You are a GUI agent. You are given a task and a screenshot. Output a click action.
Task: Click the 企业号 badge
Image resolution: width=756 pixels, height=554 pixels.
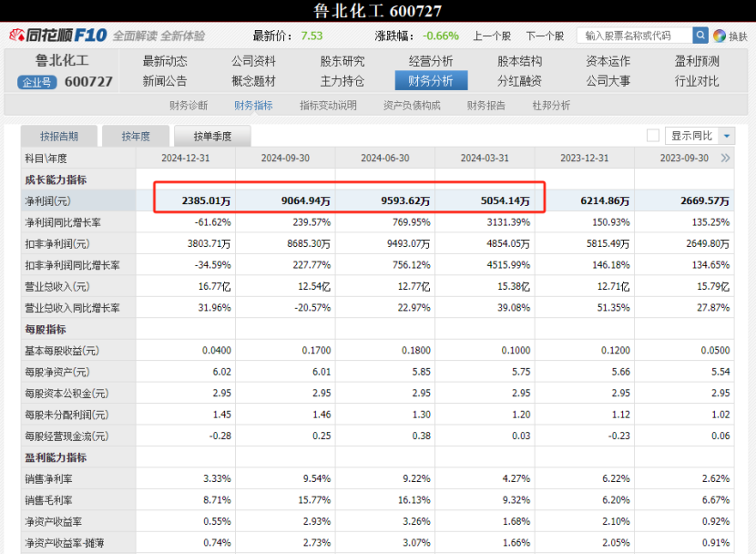point(37,82)
